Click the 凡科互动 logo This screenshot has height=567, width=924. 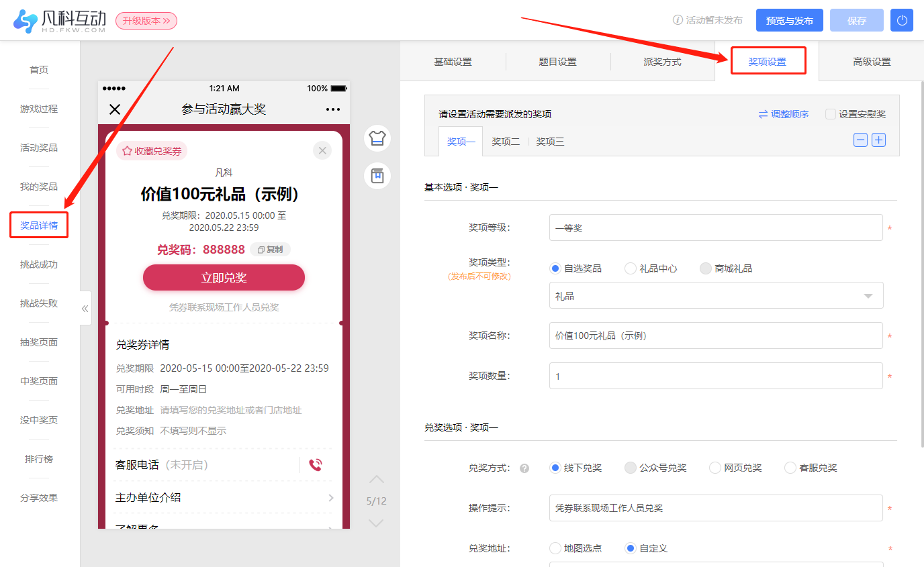59,21
